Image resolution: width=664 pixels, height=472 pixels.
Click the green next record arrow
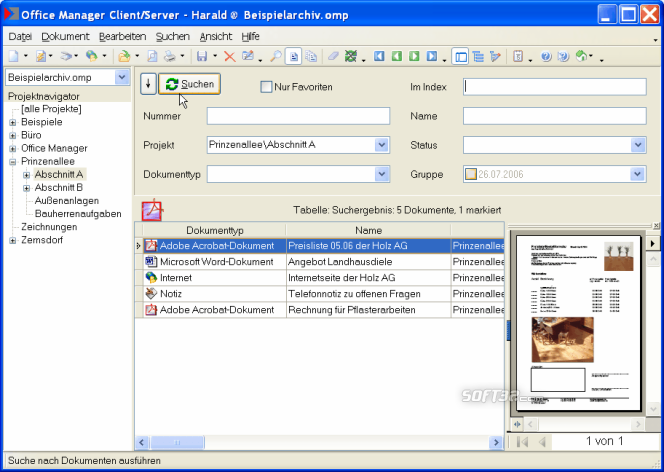point(414,56)
